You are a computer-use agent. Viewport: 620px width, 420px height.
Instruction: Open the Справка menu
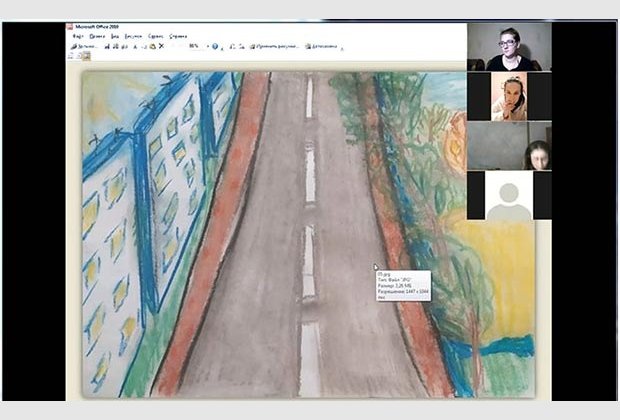178,36
